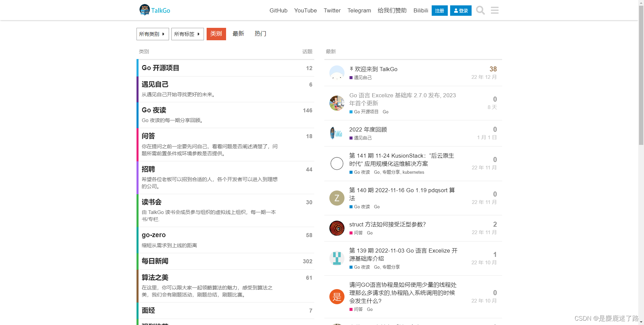
Task: Open the 2022 年度回顾 topic
Action: (x=368, y=129)
